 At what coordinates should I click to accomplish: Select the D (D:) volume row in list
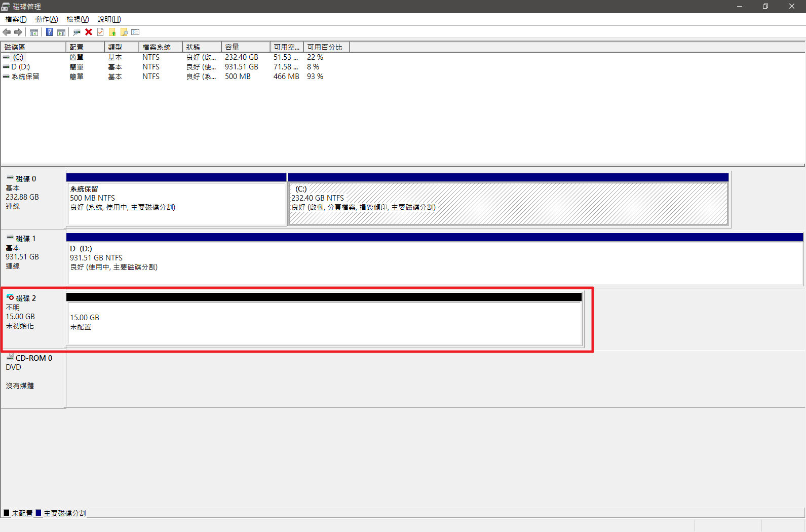coord(21,67)
